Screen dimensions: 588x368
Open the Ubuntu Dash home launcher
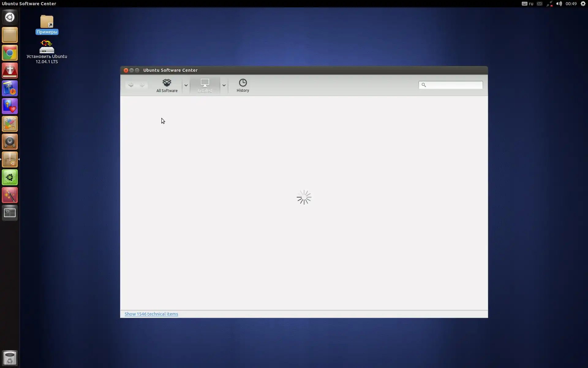coord(10,17)
